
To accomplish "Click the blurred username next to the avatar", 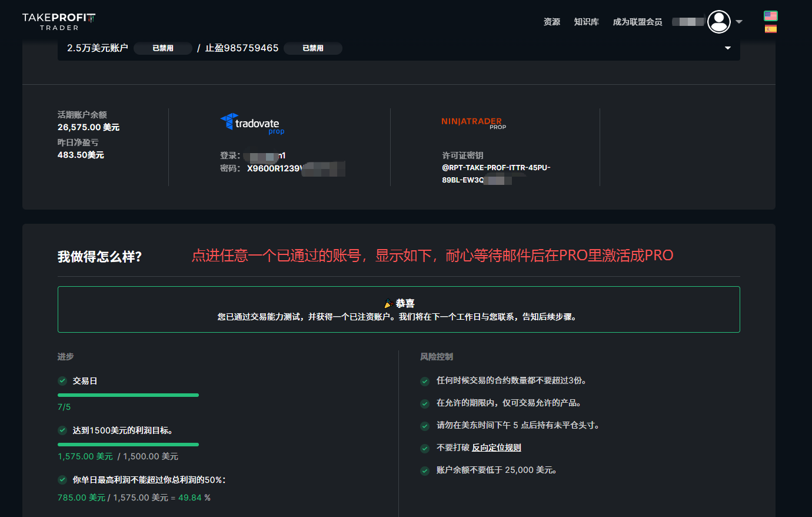I will pos(688,22).
